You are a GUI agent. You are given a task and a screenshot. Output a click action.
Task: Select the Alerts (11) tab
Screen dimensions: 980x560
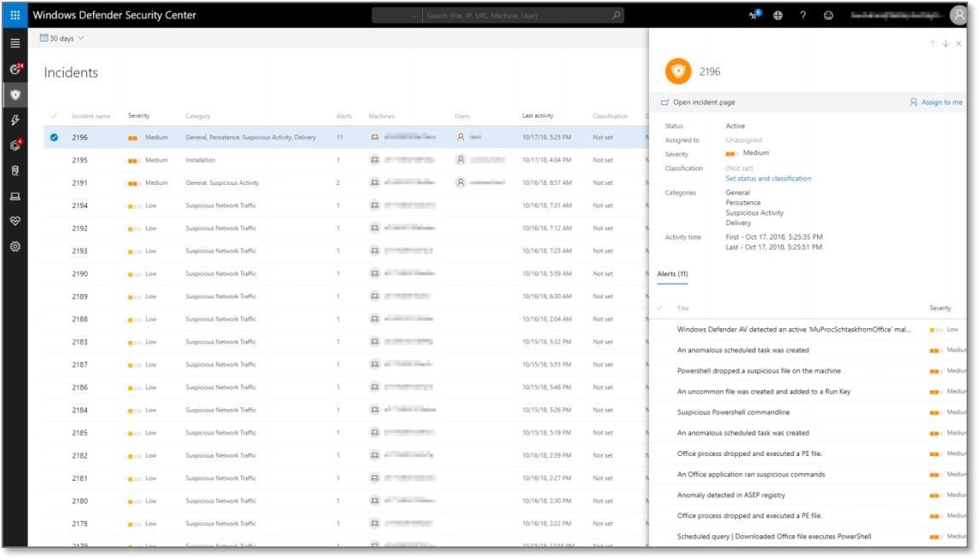click(672, 274)
